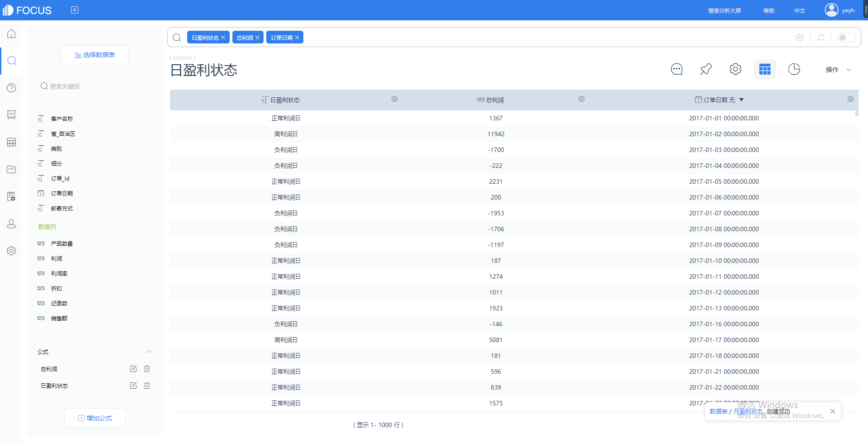
Task: Open 搜索分析大屏 in top bar
Action: pos(725,10)
